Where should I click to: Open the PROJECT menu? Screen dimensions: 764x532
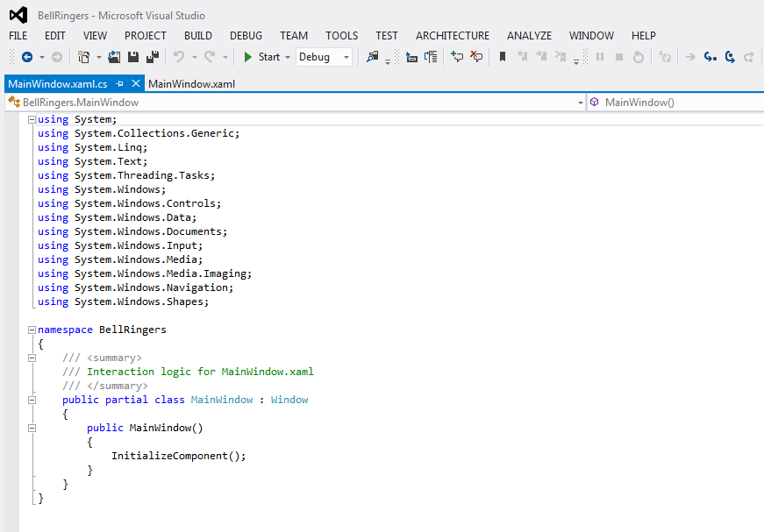pyautogui.click(x=146, y=36)
